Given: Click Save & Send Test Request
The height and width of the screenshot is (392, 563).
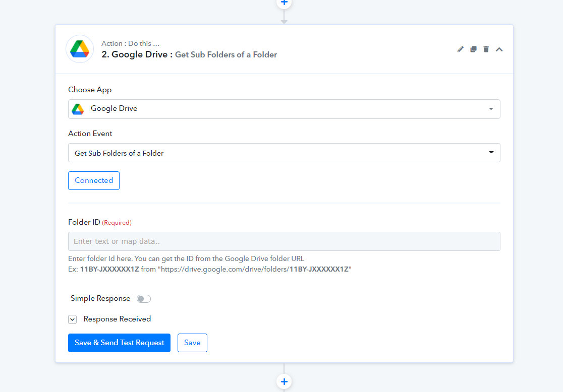Looking at the screenshot, I should click(119, 343).
